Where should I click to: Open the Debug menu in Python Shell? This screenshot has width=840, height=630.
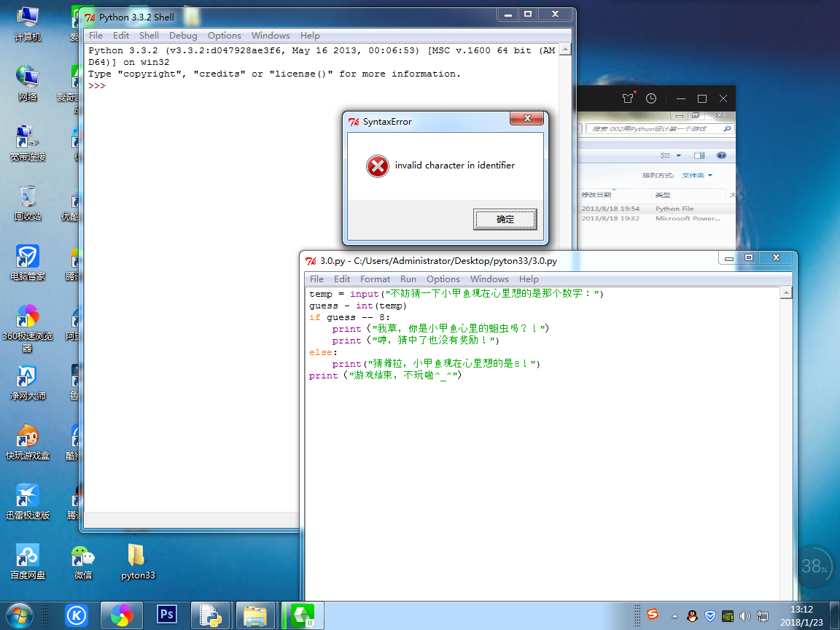click(183, 35)
